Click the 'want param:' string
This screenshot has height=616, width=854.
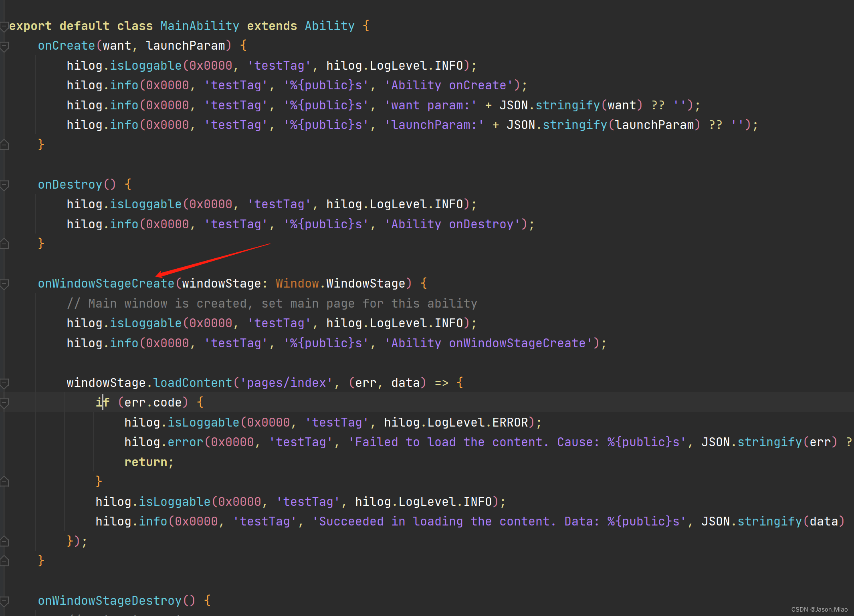click(431, 105)
